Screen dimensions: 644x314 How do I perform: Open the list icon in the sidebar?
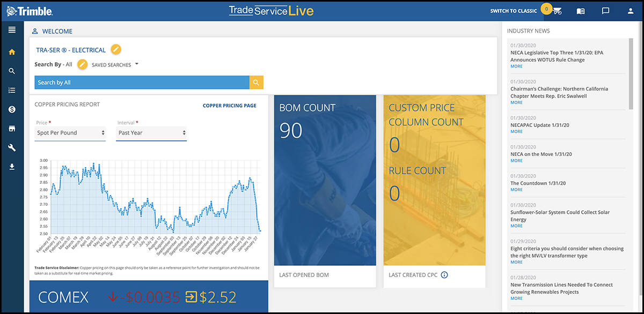[x=12, y=90]
